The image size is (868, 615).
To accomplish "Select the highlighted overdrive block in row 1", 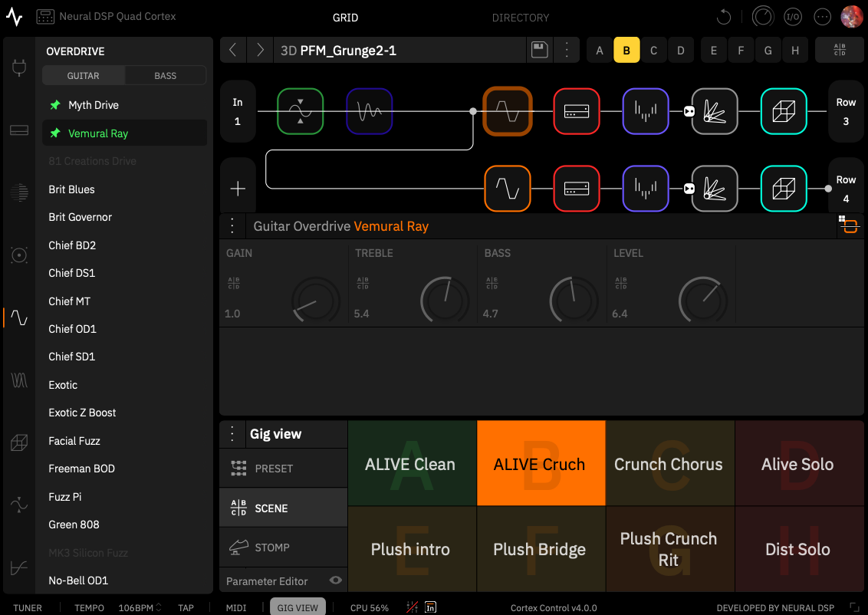I will 508,111.
